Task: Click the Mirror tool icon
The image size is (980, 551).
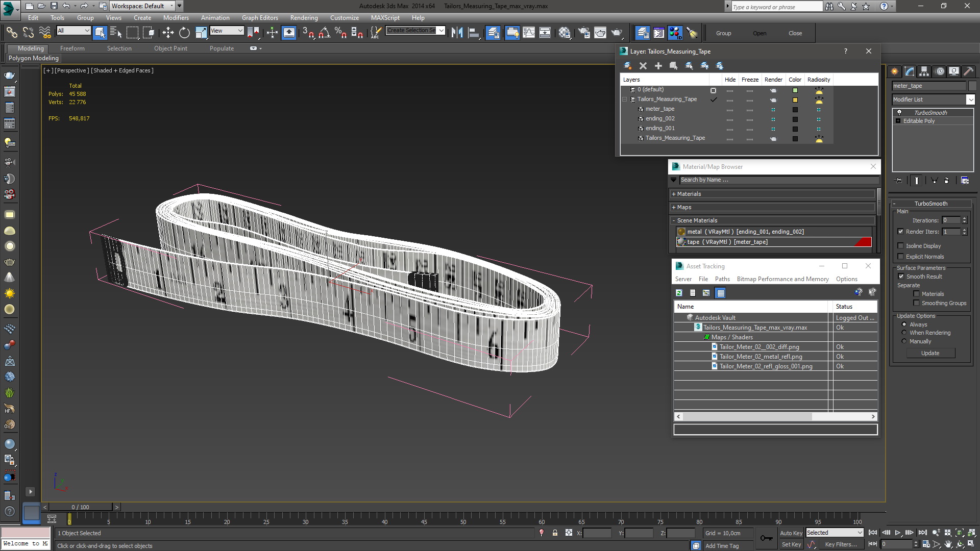Action: pyautogui.click(x=457, y=33)
